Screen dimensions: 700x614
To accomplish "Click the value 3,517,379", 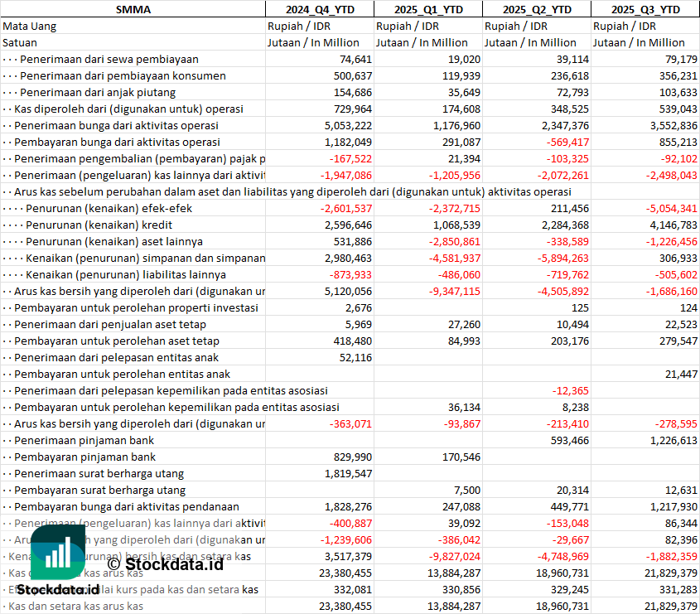I will (x=348, y=555).
